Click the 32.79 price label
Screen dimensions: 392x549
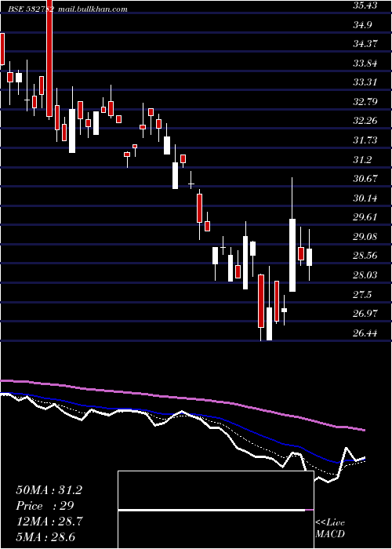[x=365, y=102]
